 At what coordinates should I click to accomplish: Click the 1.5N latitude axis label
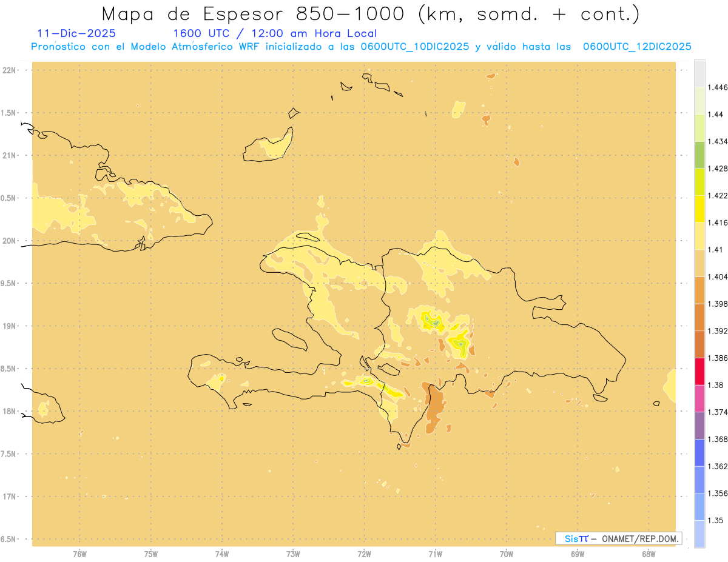click(x=8, y=113)
